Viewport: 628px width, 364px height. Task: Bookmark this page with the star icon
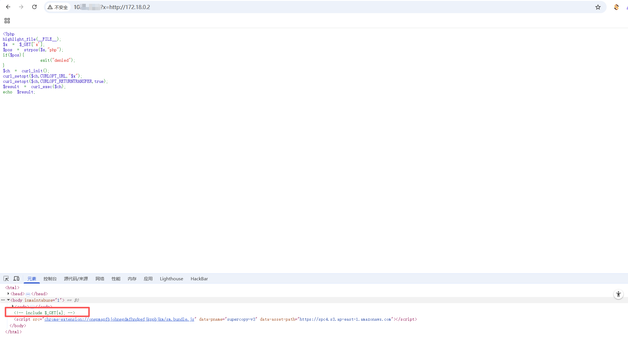tap(598, 7)
